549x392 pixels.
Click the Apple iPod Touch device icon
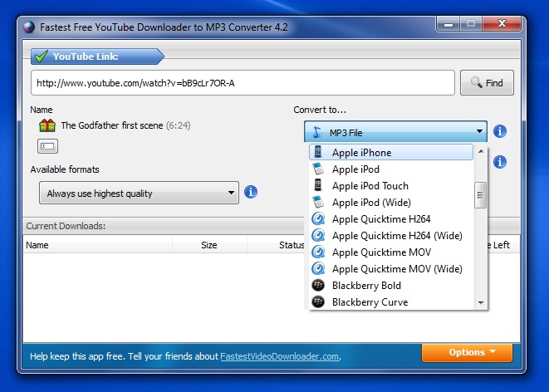318,185
